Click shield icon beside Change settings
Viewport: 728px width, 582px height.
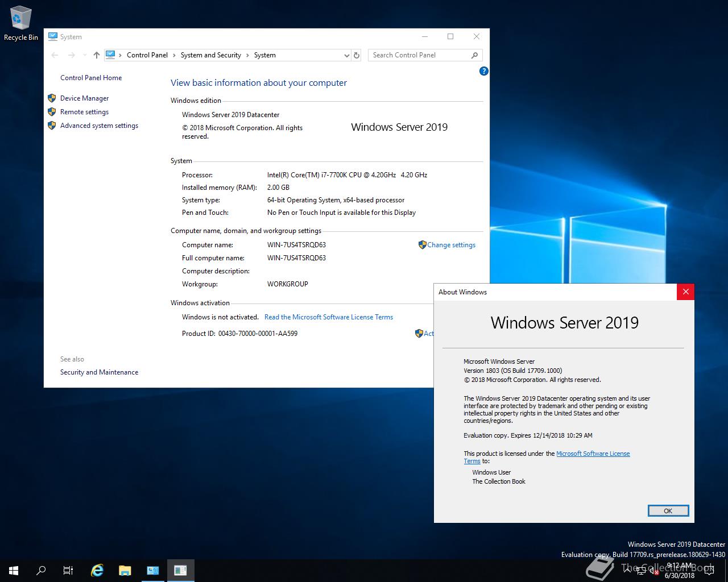[422, 245]
